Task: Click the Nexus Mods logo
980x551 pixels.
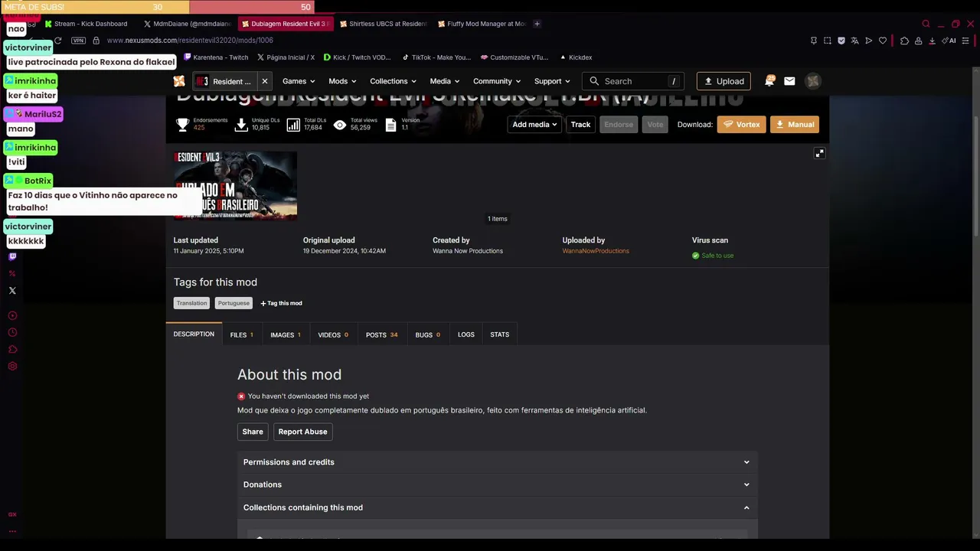Action: point(179,81)
